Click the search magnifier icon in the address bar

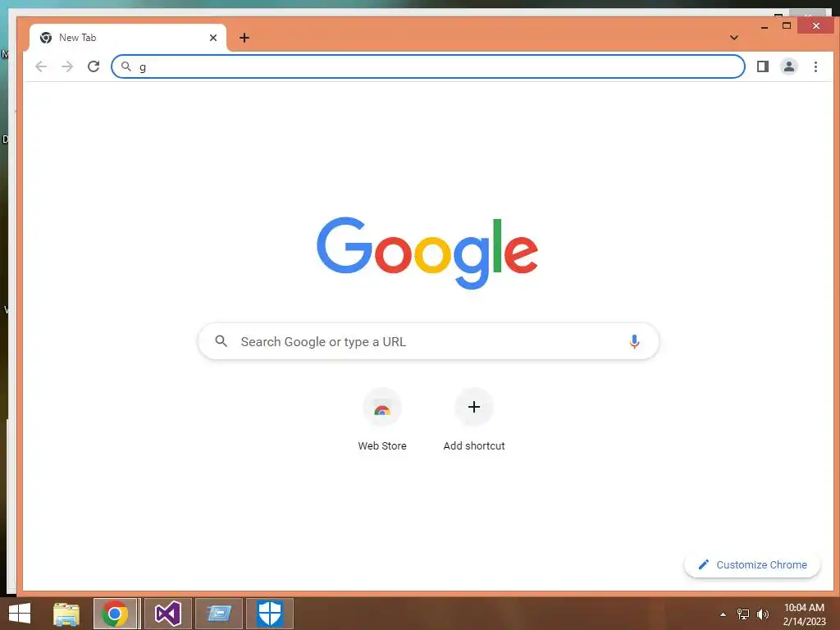coord(126,66)
